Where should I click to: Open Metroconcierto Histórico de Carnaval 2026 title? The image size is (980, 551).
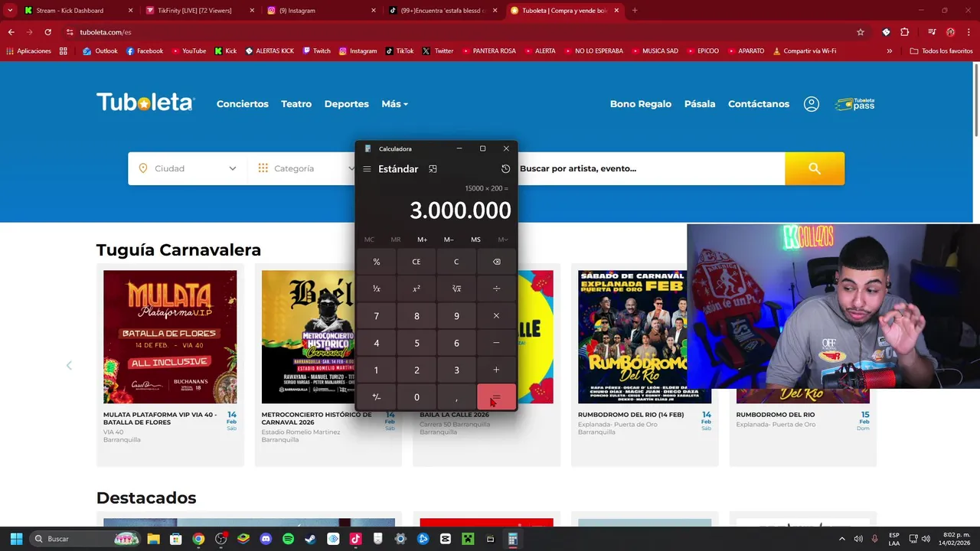(316, 419)
